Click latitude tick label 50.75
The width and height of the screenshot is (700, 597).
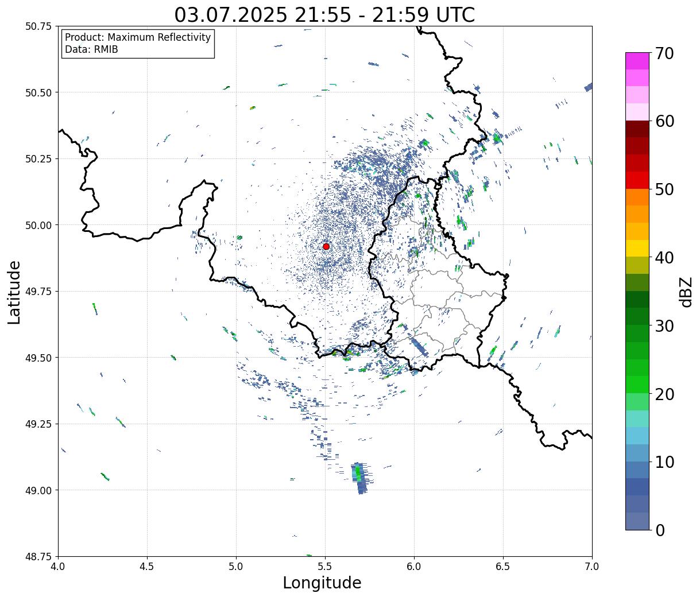click(38, 26)
